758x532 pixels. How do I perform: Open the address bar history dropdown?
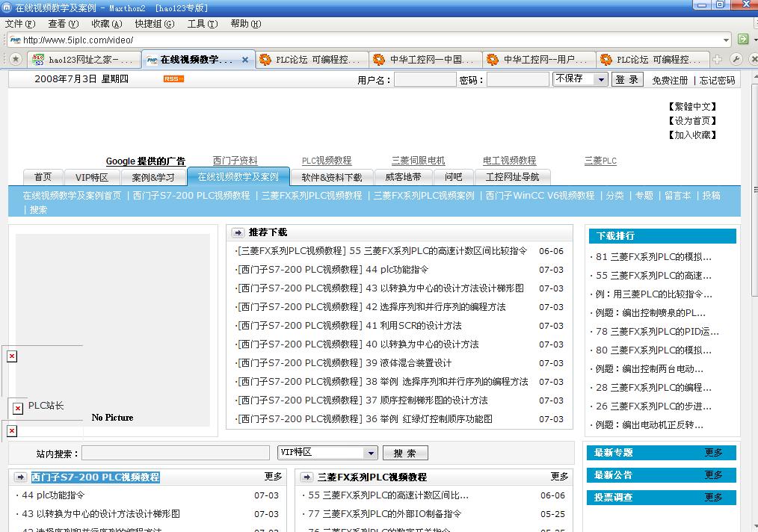(726, 40)
